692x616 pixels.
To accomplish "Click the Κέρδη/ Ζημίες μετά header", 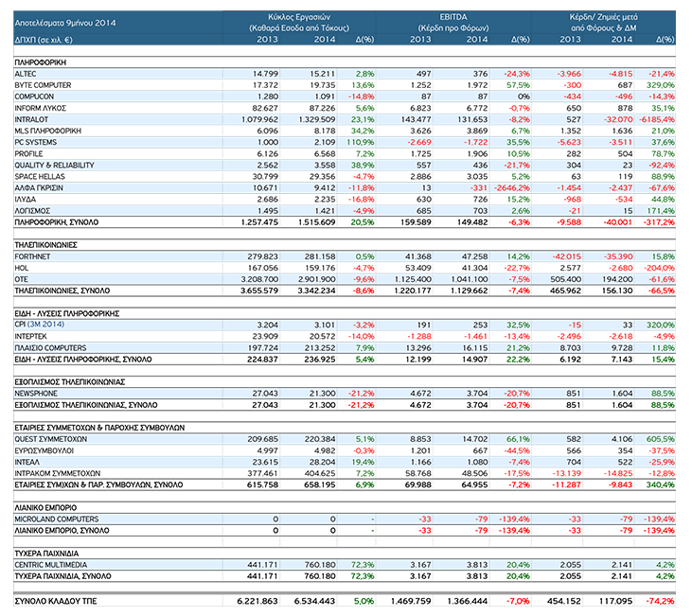I will tap(603, 17).
